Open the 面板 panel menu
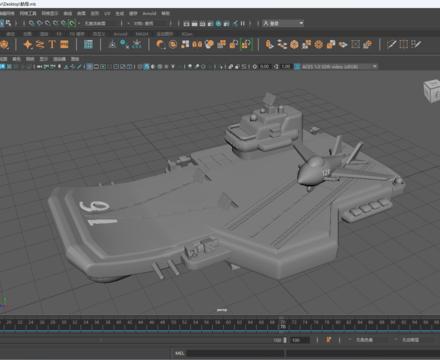The image size is (440, 360). (x=75, y=59)
